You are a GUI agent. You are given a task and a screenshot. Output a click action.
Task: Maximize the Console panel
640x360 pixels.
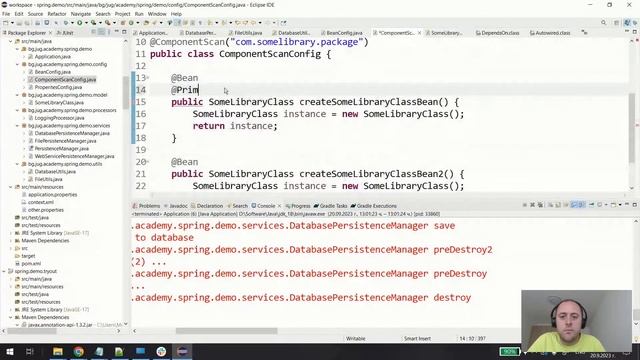(x=635, y=204)
